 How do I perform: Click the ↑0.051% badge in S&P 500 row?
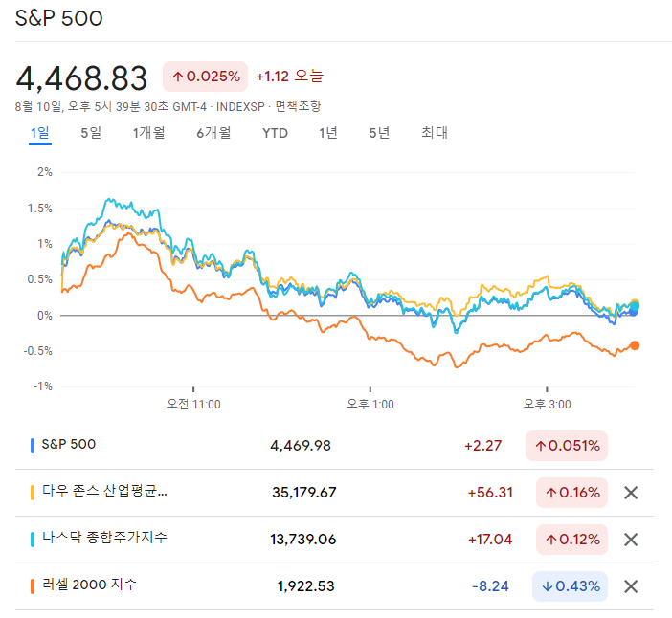tap(567, 446)
